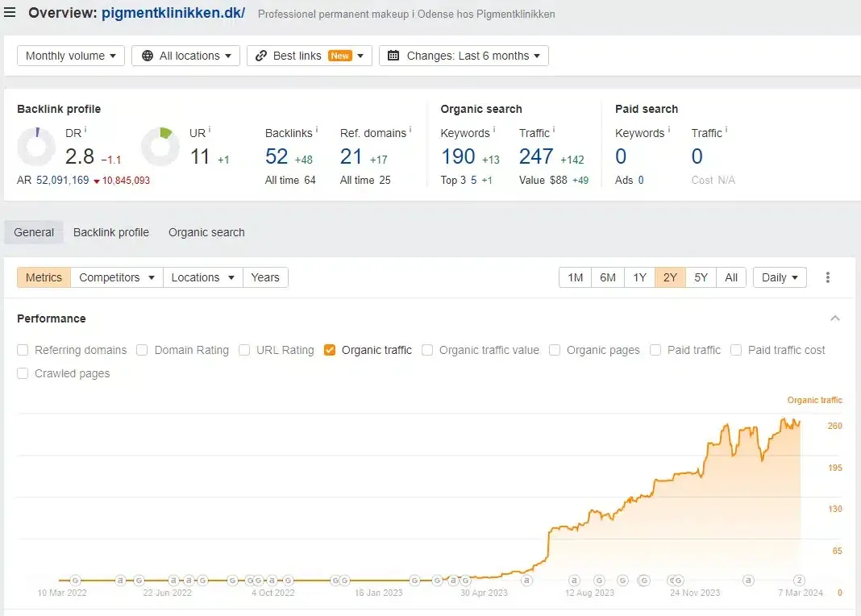Screen dimensions: 861x616
Task: Collapse the Performance section chevron
Action: pyautogui.click(x=835, y=318)
